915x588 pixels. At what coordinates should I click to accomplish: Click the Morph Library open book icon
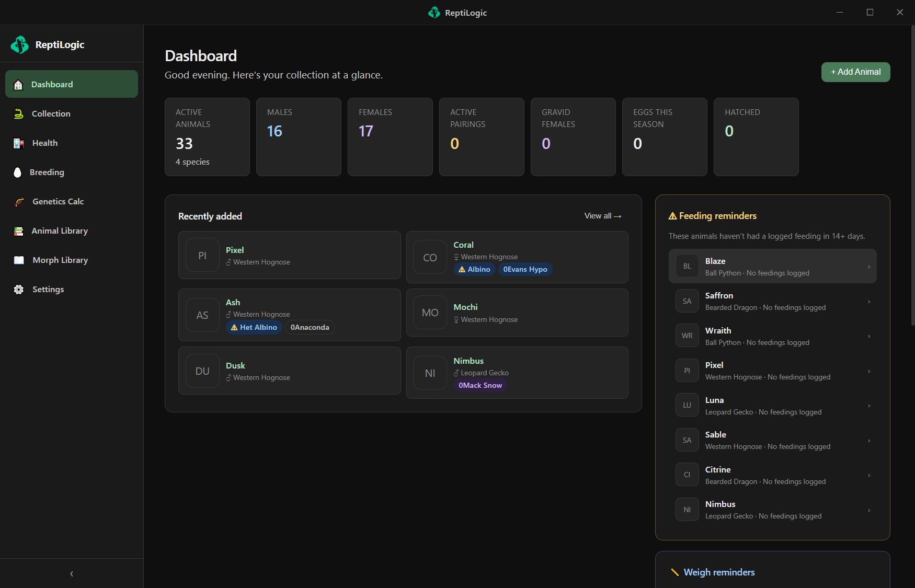[x=19, y=260]
